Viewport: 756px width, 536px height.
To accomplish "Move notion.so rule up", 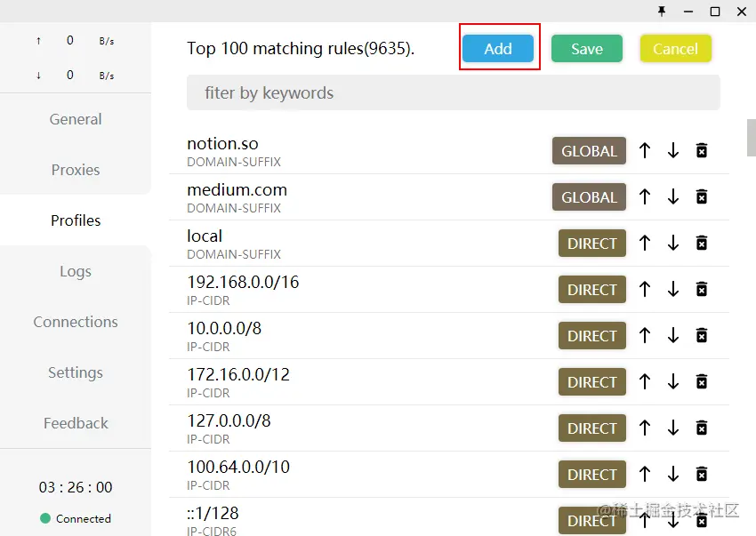I will click(645, 150).
